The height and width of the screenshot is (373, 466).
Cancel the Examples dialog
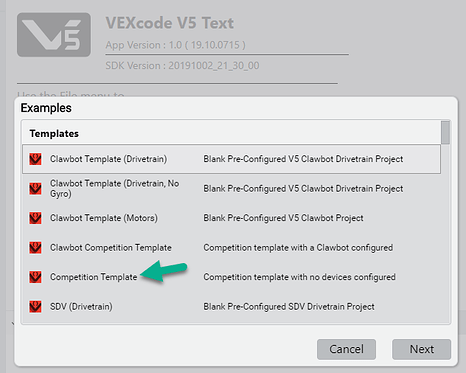tap(346, 349)
